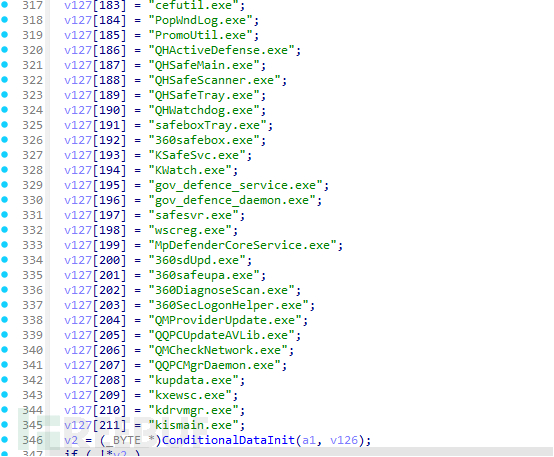The image size is (554, 457).
Task: Select string "QMProviderUpdate.exe"
Action: click(x=225, y=321)
